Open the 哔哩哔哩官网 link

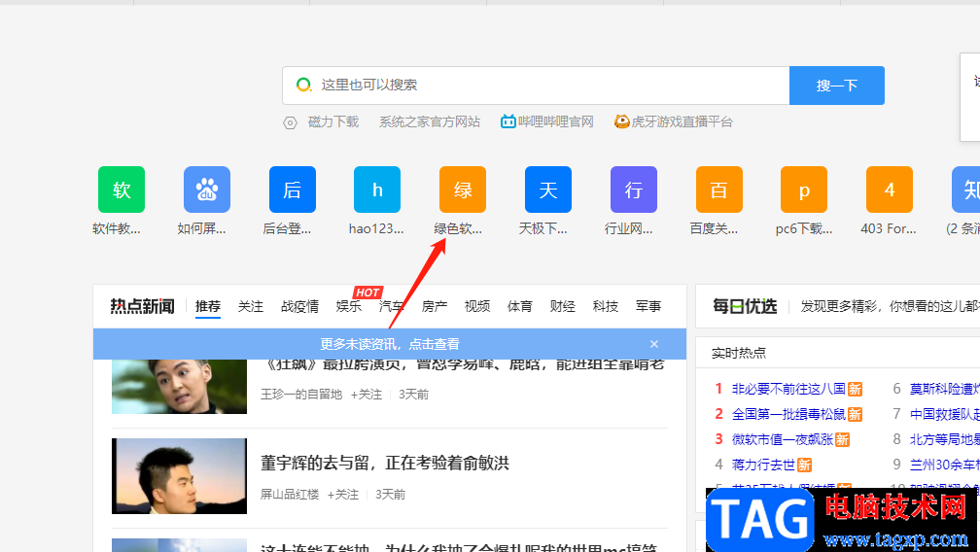(556, 121)
